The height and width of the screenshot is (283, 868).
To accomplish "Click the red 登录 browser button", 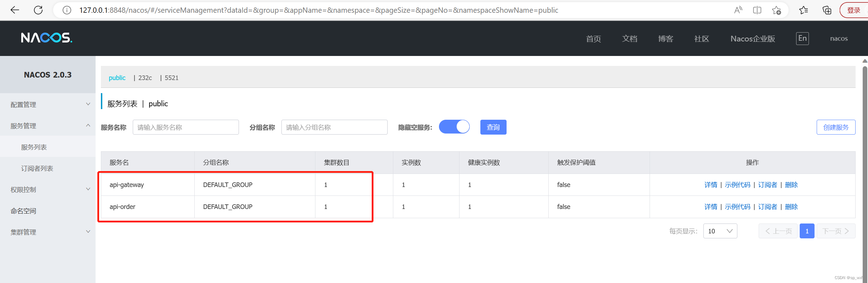I will pyautogui.click(x=854, y=10).
